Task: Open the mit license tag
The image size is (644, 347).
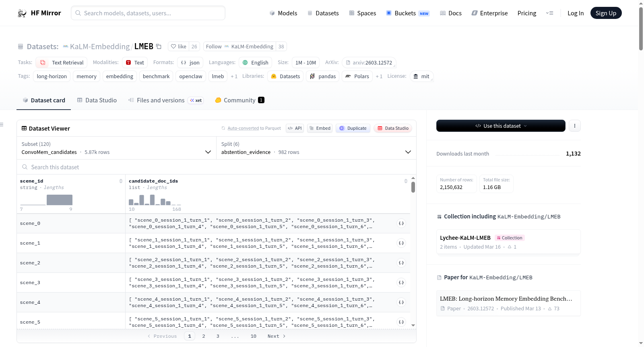Action: click(x=421, y=76)
